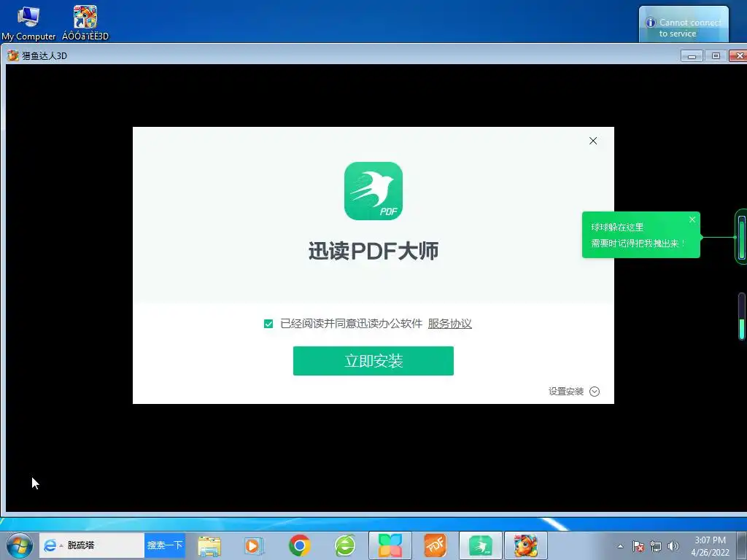
Task: Click the Action Center flag tray icon
Action: click(638, 546)
